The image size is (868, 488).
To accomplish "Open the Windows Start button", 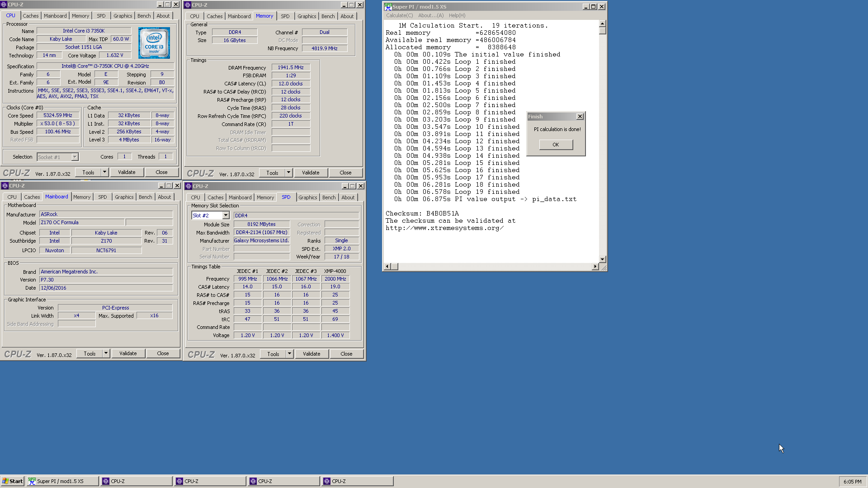I will click(x=12, y=481).
